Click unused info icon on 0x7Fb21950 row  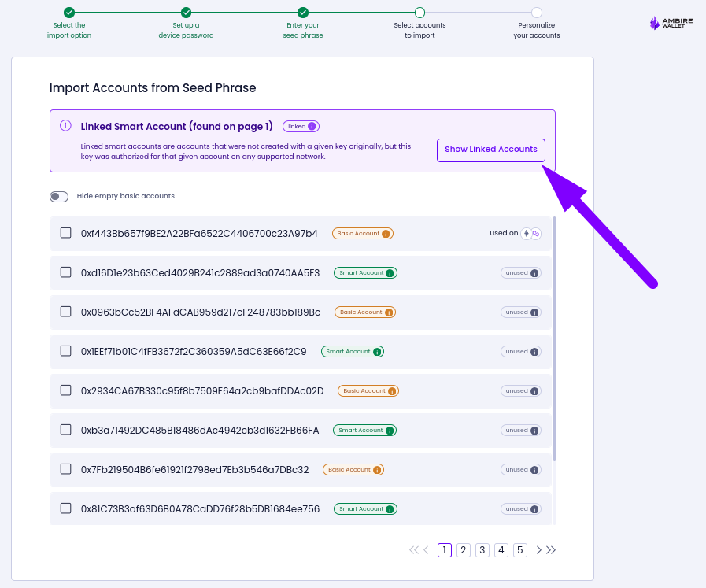(534, 470)
